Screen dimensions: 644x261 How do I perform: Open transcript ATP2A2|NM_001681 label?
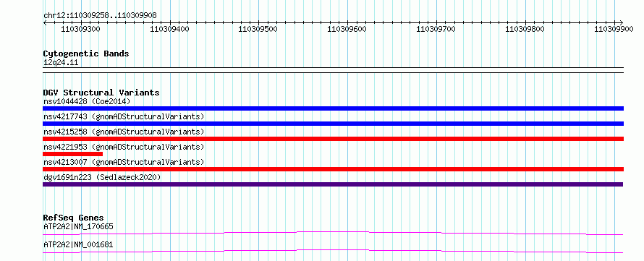tap(78, 245)
